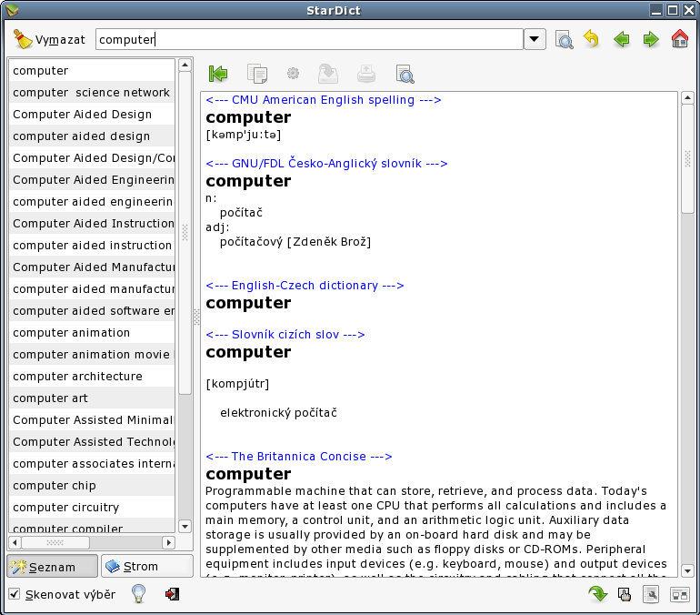The height and width of the screenshot is (615, 700).
Task: Select capitalized 'Computer Aided Design' entry
Action: click(92, 115)
